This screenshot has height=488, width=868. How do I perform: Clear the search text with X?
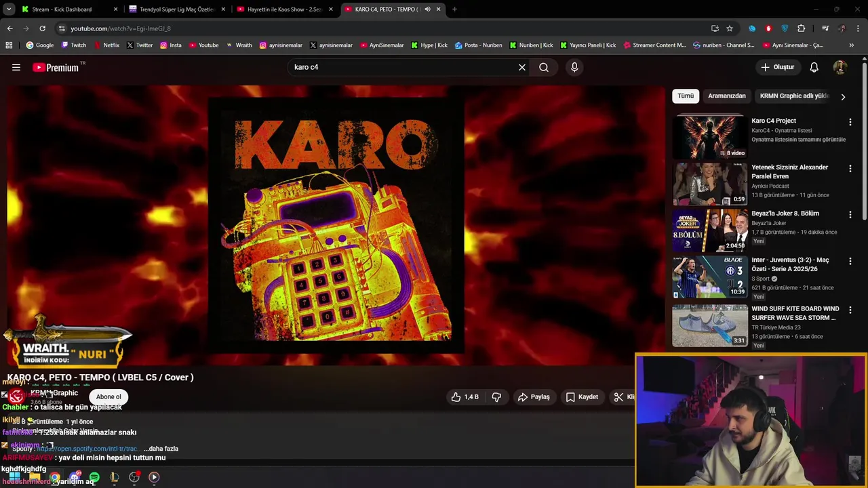coord(522,67)
